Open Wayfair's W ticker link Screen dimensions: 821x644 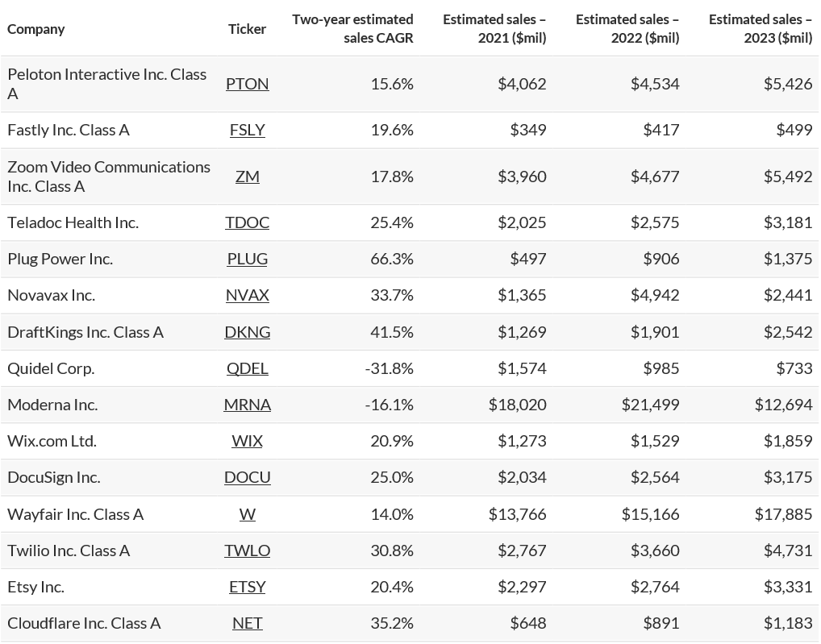pos(247,514)
